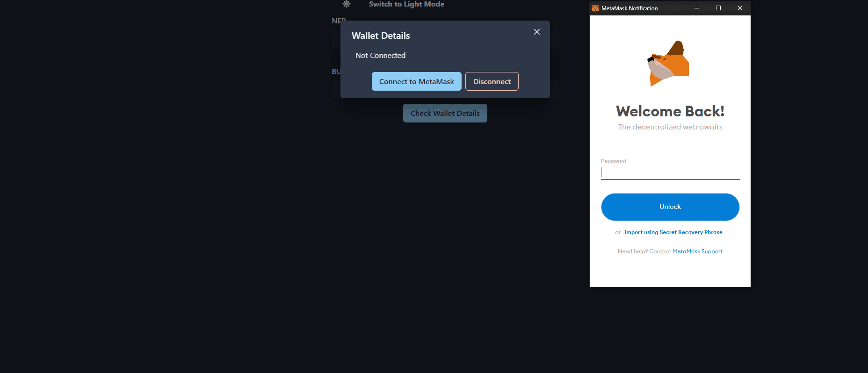Image resolution: width=868 pixels, height=373 pixels.
Task: Click the Welcome Back! heading
Action: tap(670, 111)
